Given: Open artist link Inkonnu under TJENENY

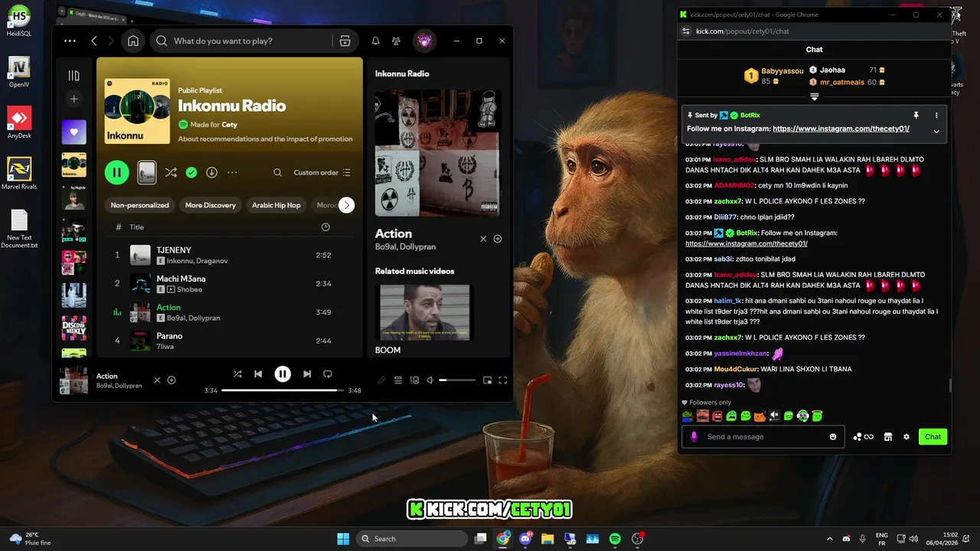Looking at the screenshot, I should pos(181,261).
